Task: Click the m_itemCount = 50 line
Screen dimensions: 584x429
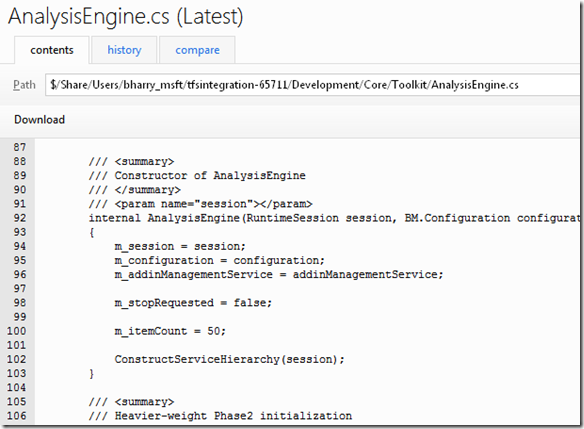Action: click(170, 331)
